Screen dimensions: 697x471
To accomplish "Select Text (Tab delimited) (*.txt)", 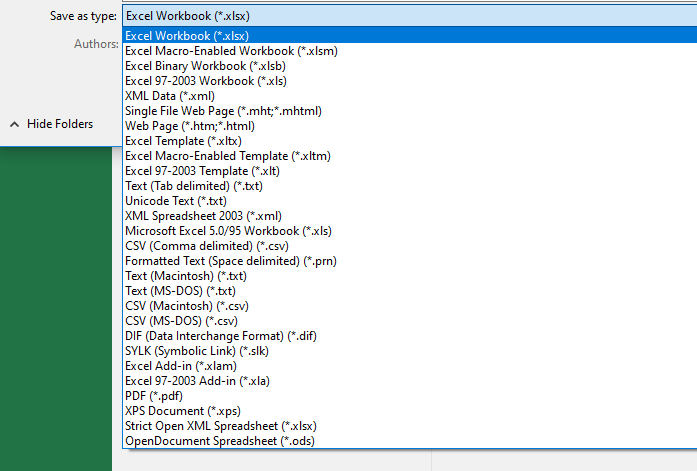I will [x=409, y=186].
